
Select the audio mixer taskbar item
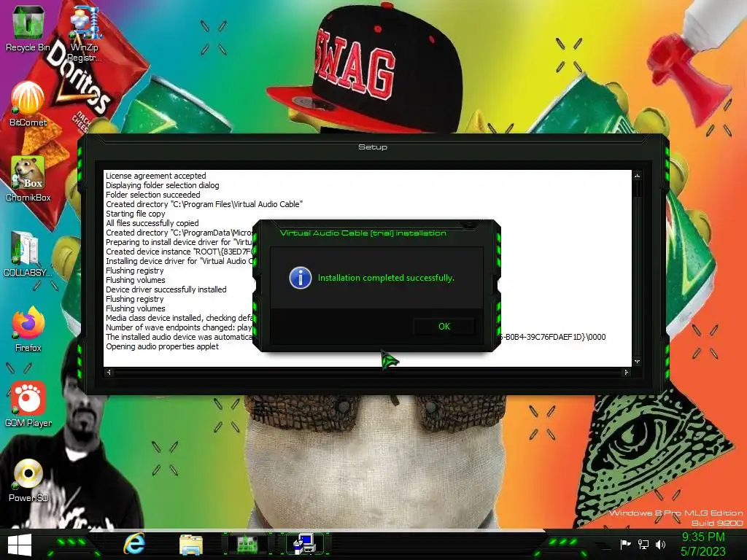248,545
